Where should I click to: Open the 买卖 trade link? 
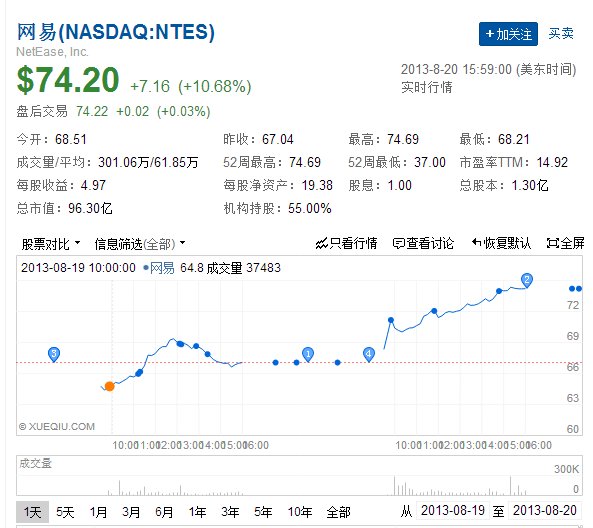561,34
